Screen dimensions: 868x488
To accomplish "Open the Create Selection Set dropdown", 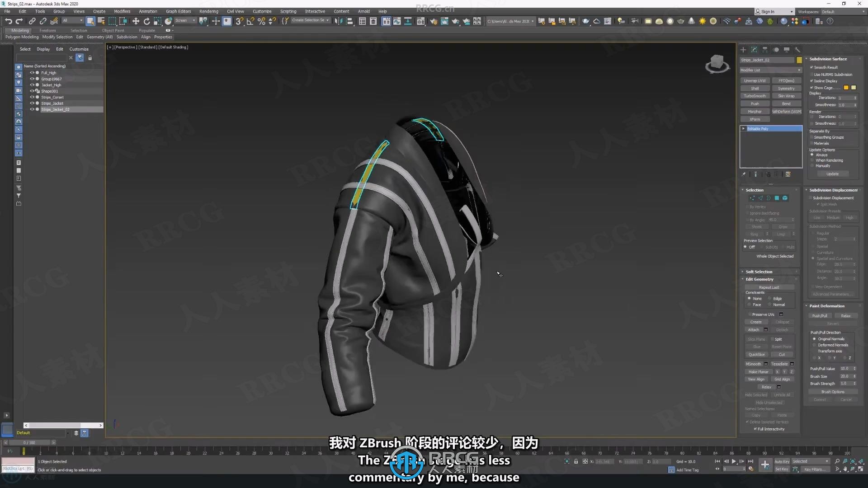I will pyautogui.click(x=310, y=21).
